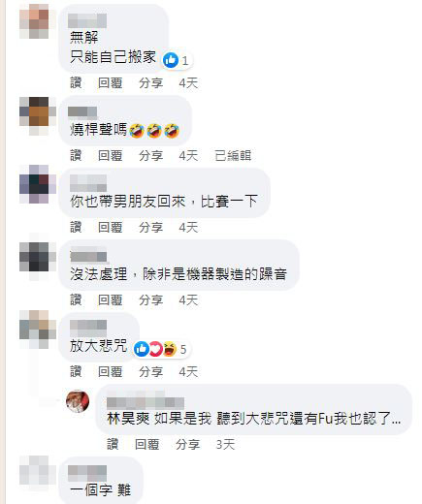This screenshot has height=504, width=422.
Task: Click 已編輯 to view edit history
Action: [x=233, y=155]
